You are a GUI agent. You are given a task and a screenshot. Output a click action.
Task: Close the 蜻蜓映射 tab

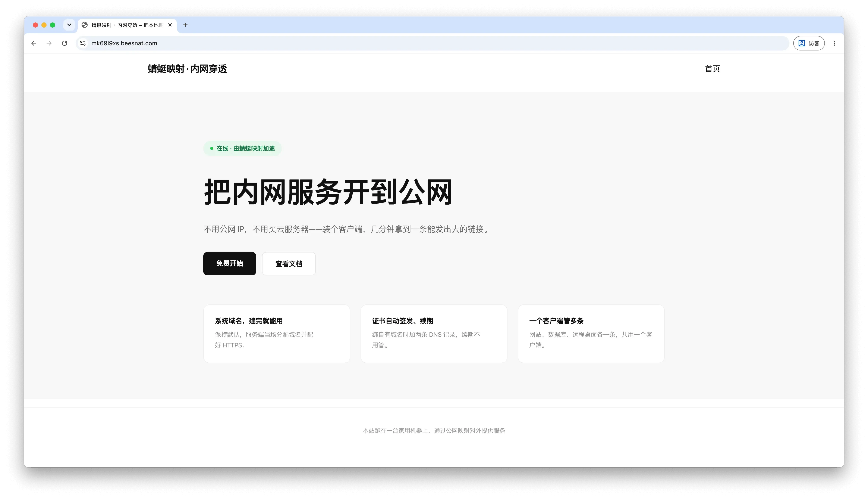coord(170,25)
